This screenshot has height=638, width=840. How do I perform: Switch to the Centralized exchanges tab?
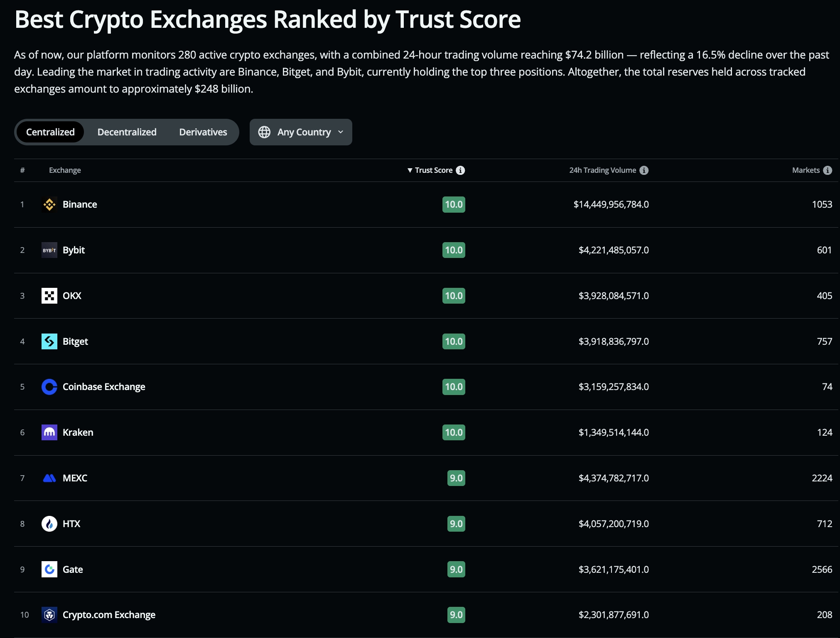coord(50,132)
